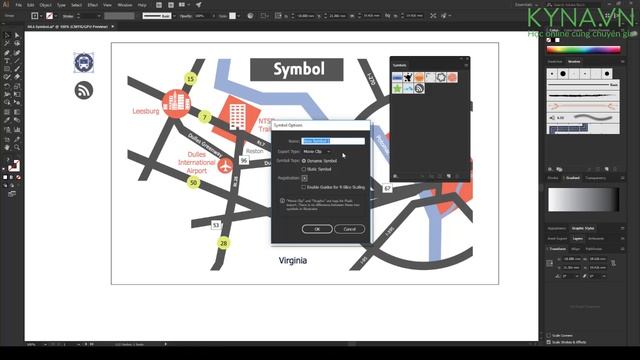The height and width of the screenshot is (360, 640).
Task: Open the File menu
Action: click(x=18, y=5)
